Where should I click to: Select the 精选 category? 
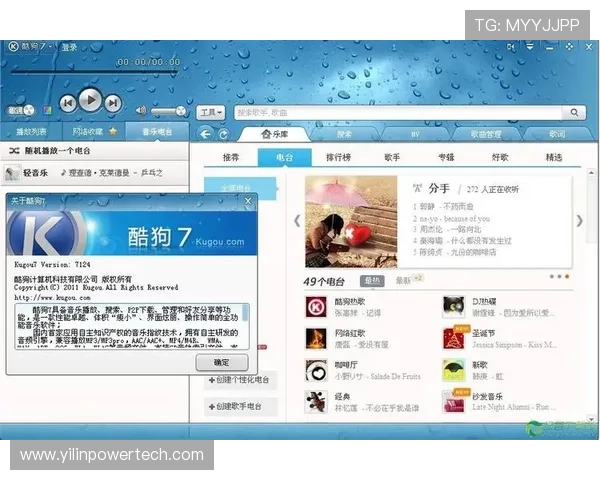554,157
